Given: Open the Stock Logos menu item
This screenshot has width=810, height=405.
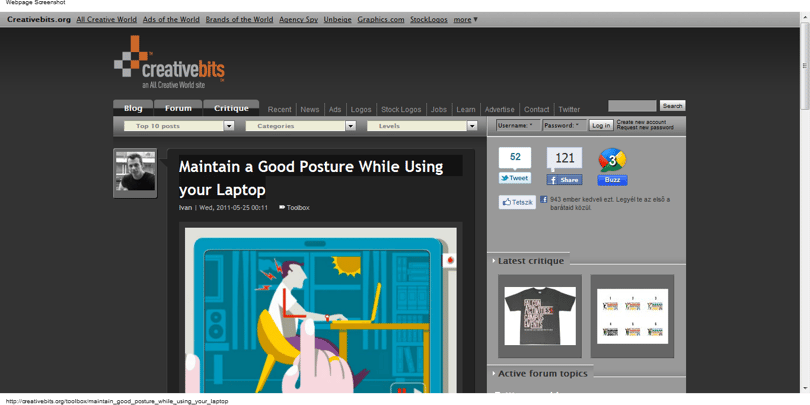Looking at the screenshot, I should [401, 110].
